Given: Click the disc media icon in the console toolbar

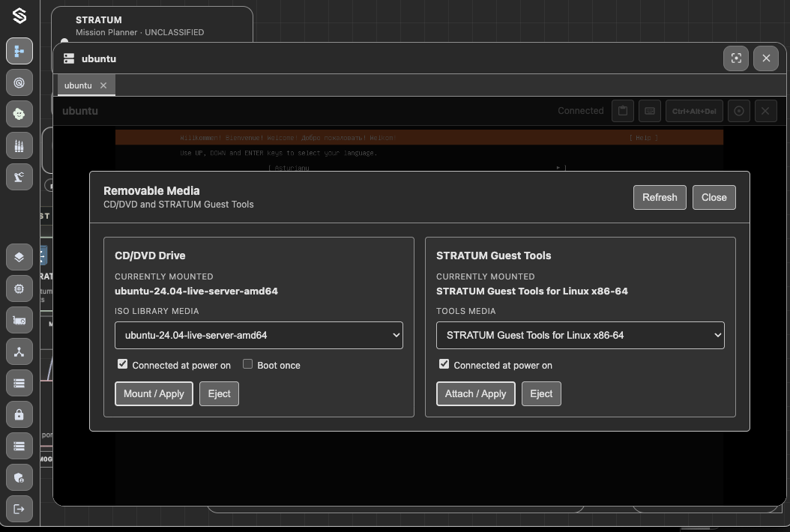Looking at the screenshot, I should click(x=739, y=111).
